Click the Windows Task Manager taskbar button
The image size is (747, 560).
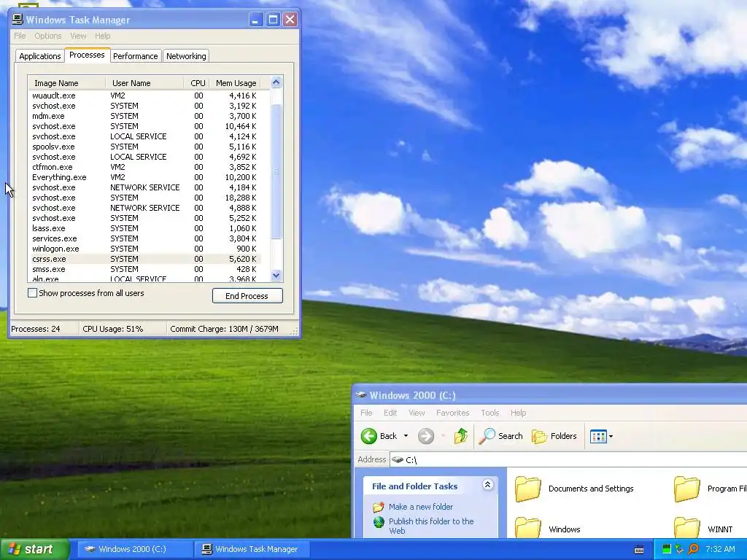coord(251,549)
